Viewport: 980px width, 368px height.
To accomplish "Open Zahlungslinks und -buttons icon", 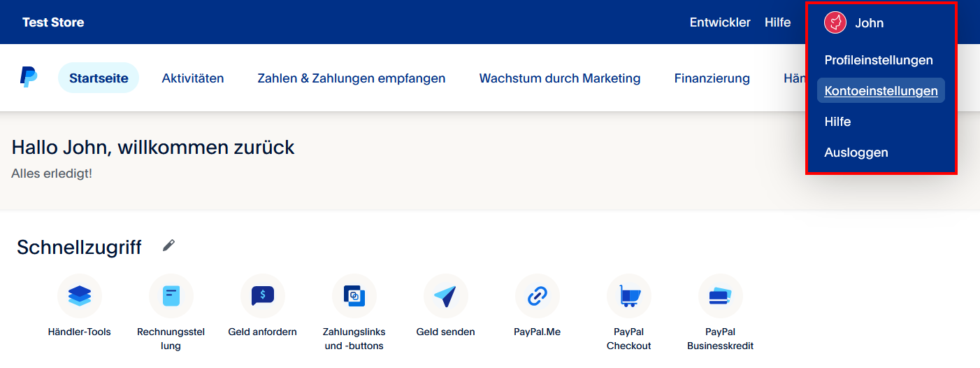I will 354,296.
